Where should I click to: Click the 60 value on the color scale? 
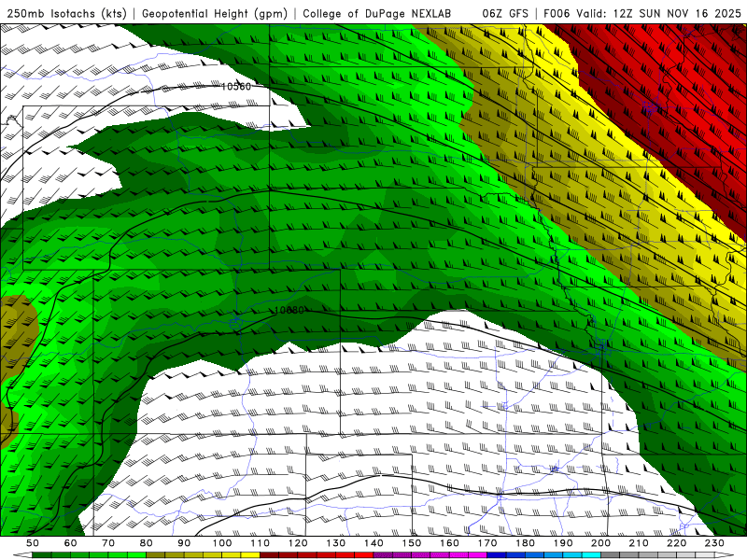(x=70, y=543)
